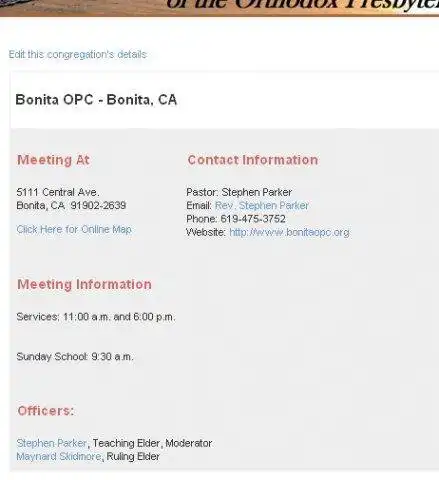Click the Sunday School 9:30 a.m. text

75,357
